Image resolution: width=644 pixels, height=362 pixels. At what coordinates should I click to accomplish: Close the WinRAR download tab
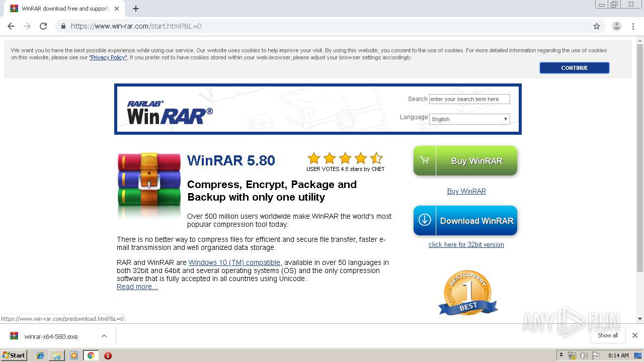click(x=117, y=9)
